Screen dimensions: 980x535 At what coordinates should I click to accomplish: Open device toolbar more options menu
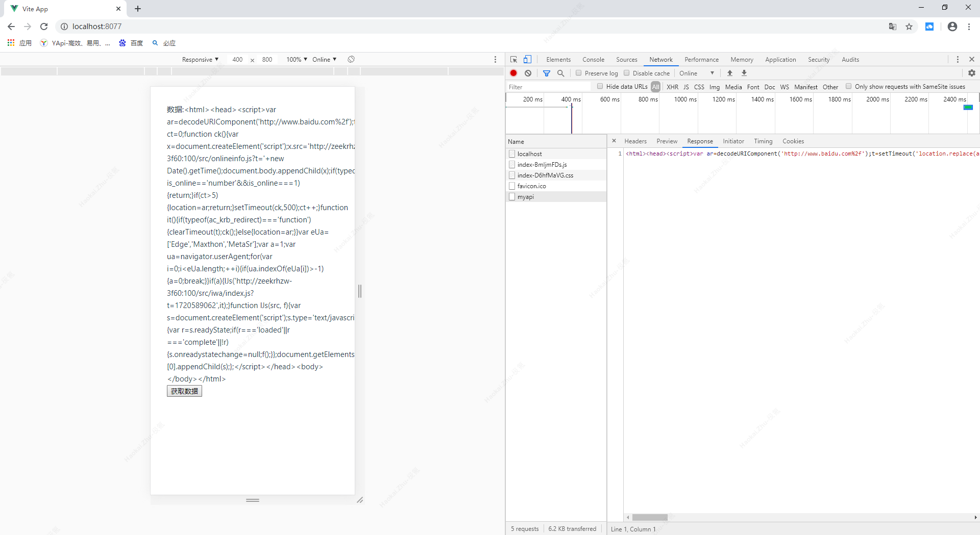point(495,60)
